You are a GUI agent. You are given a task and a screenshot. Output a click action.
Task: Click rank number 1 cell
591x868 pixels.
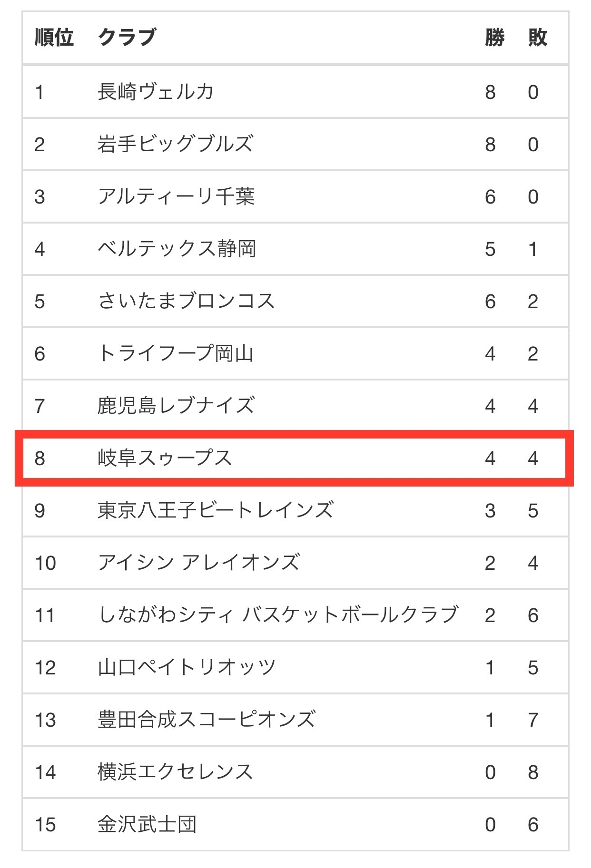click(39, 92)
